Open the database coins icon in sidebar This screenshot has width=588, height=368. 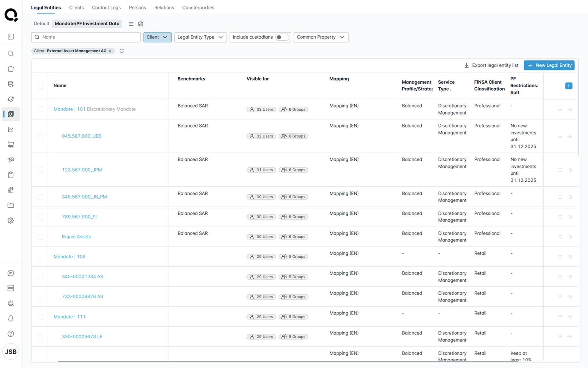[x=11, y=84]
